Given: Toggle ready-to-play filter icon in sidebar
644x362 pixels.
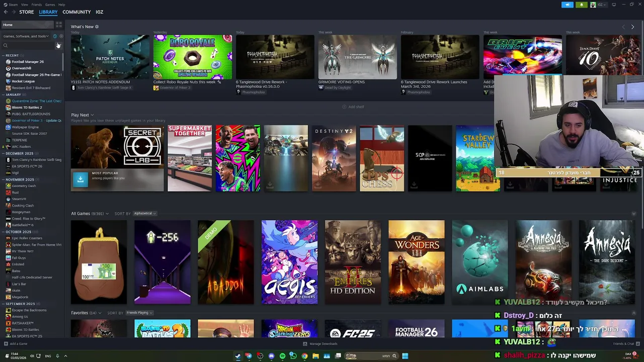Looking at the screenshot, I should pos(61,36).
